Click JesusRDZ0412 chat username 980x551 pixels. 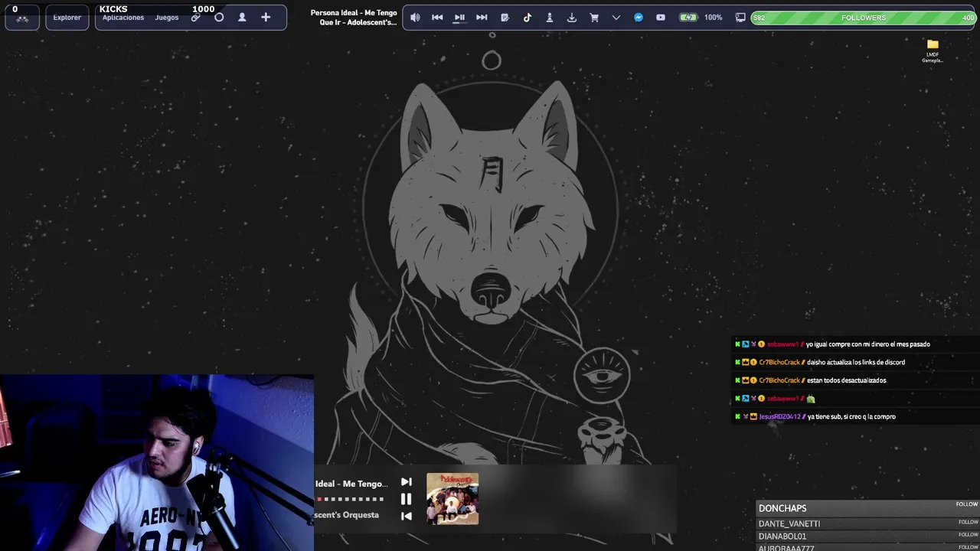point(779,417)
